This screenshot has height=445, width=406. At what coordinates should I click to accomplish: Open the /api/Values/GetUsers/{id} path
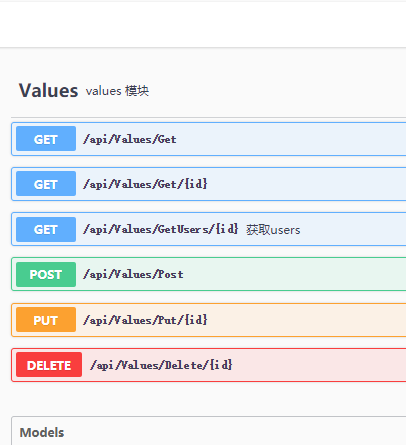161,229
